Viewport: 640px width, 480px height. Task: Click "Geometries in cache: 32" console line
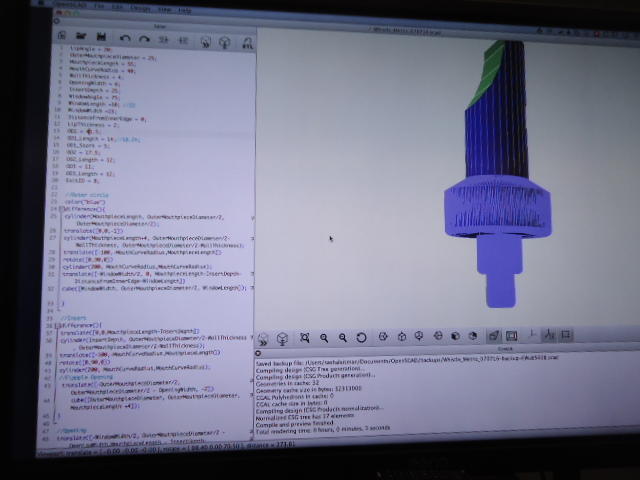[x=288, y=383]
